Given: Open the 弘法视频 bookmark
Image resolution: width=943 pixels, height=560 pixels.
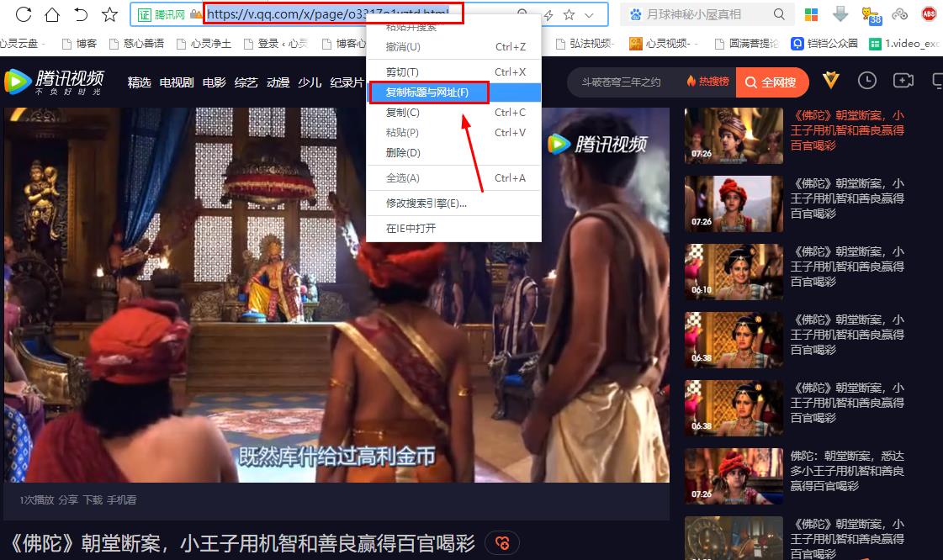Looking at the screenshot, I should [x=584, y=43].
